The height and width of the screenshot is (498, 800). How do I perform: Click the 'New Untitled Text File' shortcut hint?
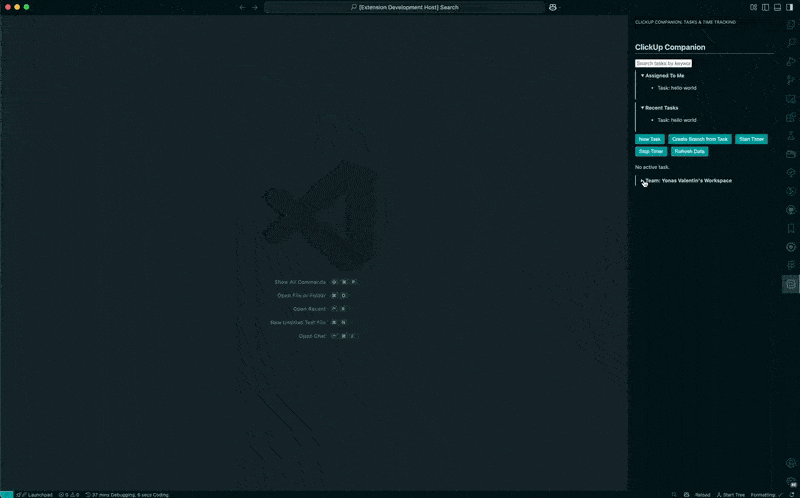click(298, 322)
